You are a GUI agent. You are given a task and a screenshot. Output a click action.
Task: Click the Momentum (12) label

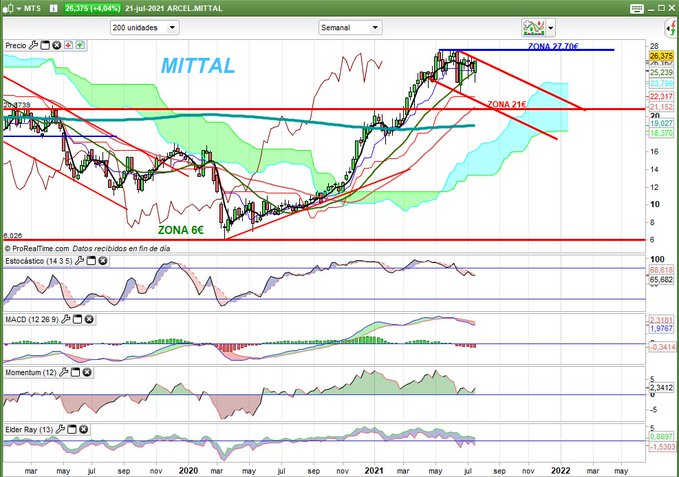pyautogui.click(x=31, y=372)
